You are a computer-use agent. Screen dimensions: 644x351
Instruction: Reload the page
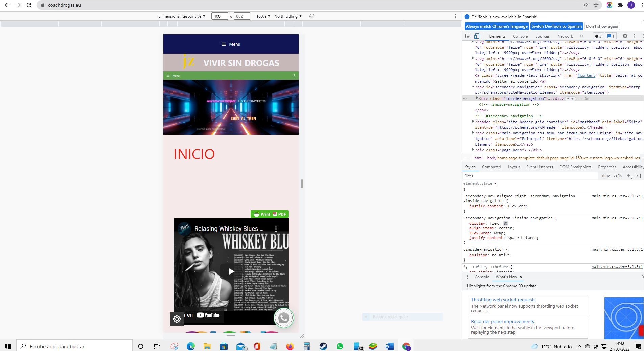tap(29, 5)
